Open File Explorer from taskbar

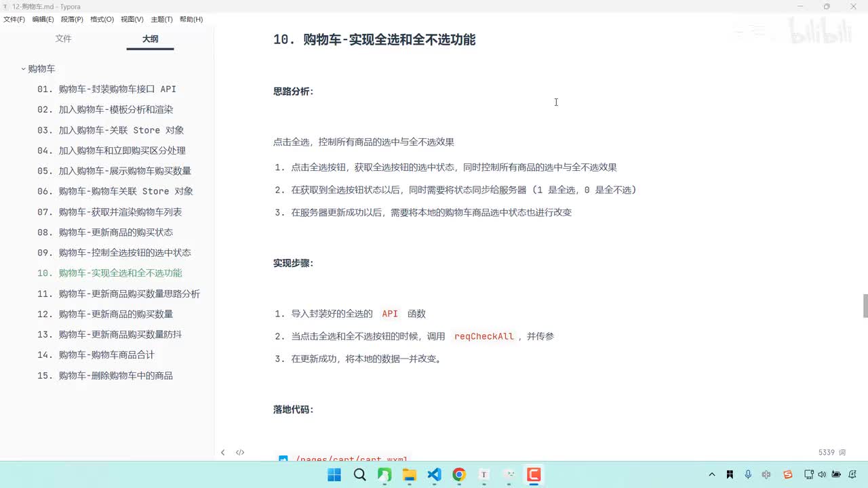pyautogui.click(x=410, y=474)
